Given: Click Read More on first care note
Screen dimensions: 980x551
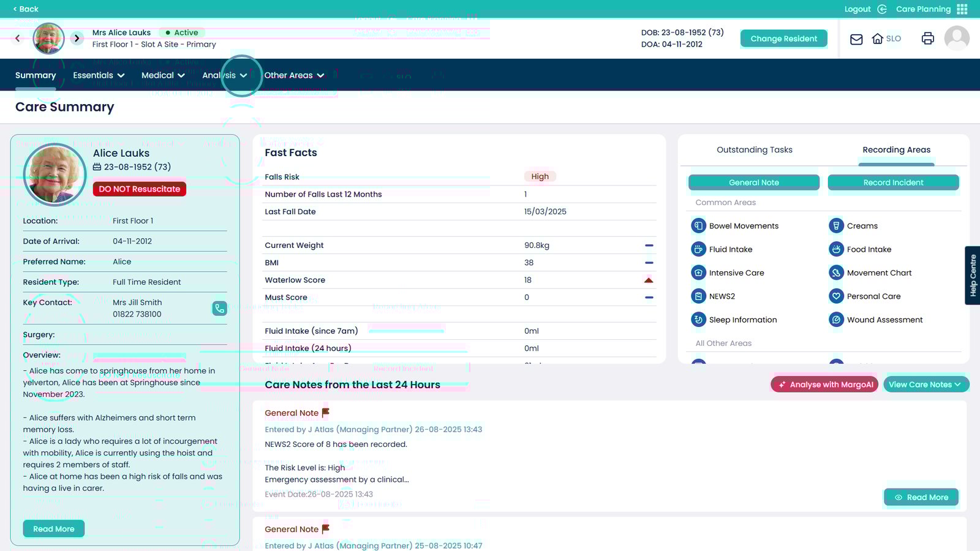Looking at the screenshot, I should [921, 497].
